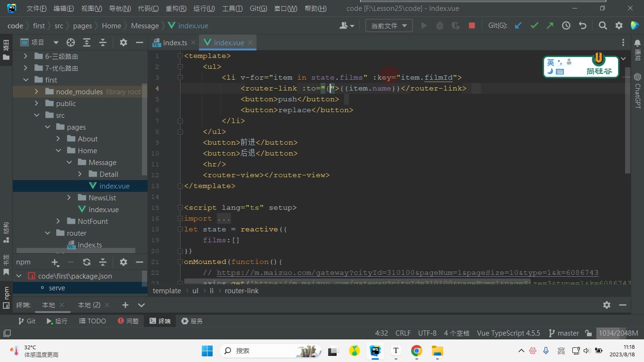The height and width of the screenshot is (362, 644).
Task: Collapse the template tag fold in gutter
Action: point(180,56)
